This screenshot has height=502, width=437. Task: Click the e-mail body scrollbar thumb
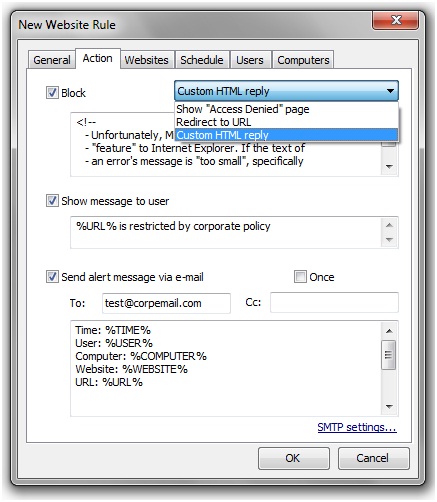click(x=389, y=355)
